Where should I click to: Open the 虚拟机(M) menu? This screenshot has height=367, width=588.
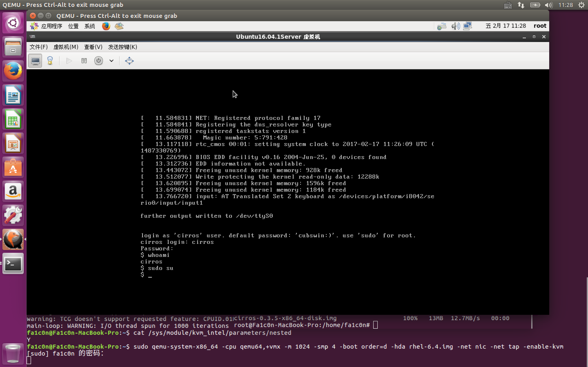coord(66,47)
